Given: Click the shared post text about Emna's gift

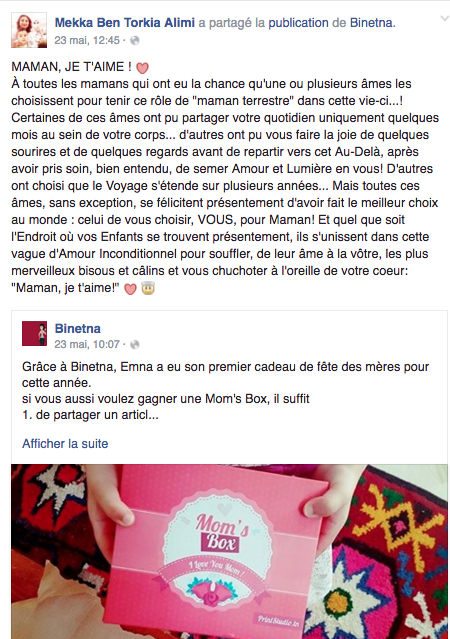Looking at the screenshot, I should point(225,390).
